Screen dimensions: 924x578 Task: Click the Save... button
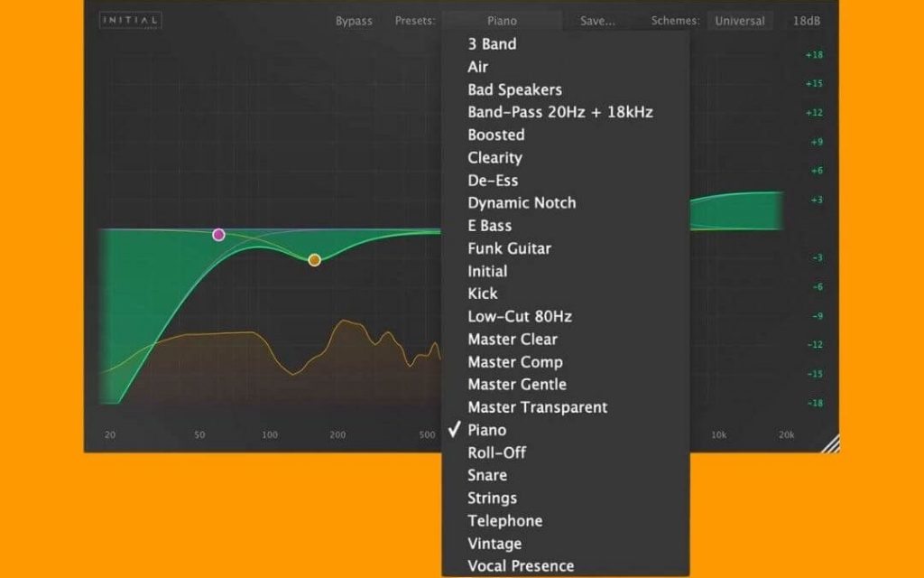597,20
